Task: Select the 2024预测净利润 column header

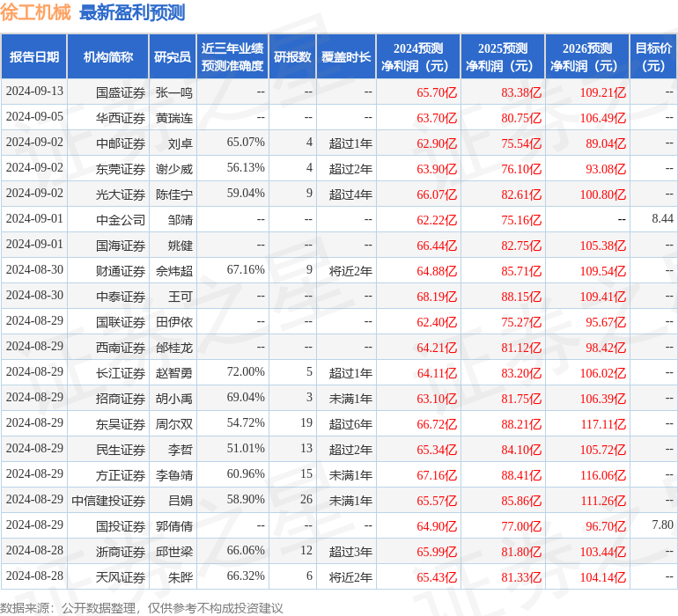Action: point(418,56)
